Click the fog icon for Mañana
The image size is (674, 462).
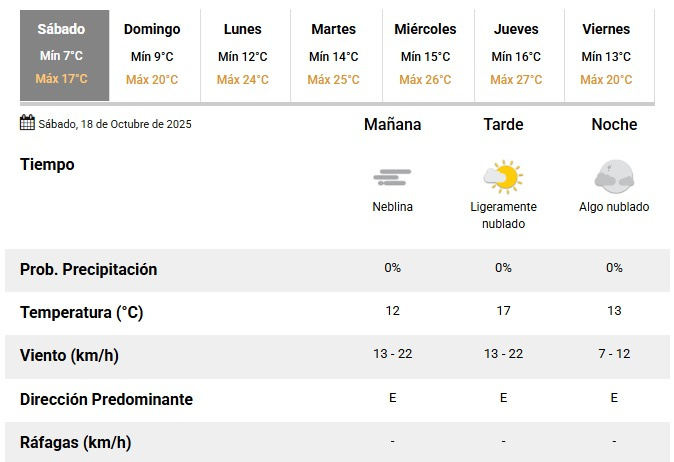tap(392, 178)
